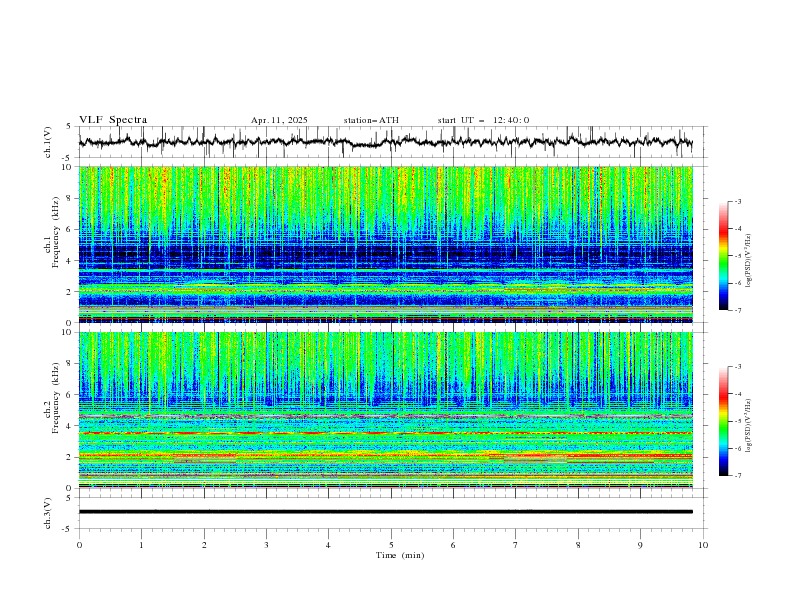Click the ch.1 spectrogram panel
The height and width of the screenshot is (612, 792).
tap(385, 244)
